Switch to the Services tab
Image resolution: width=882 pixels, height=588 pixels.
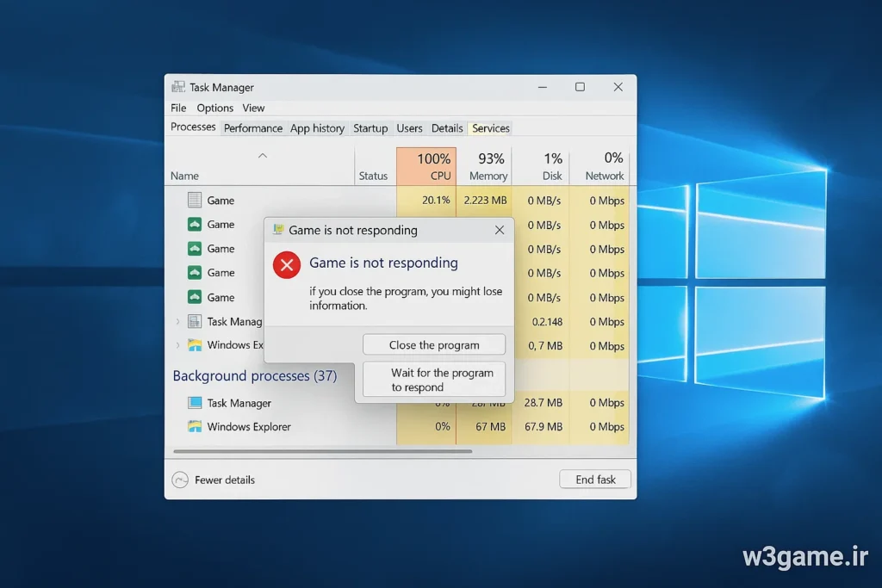click(490, 128)
